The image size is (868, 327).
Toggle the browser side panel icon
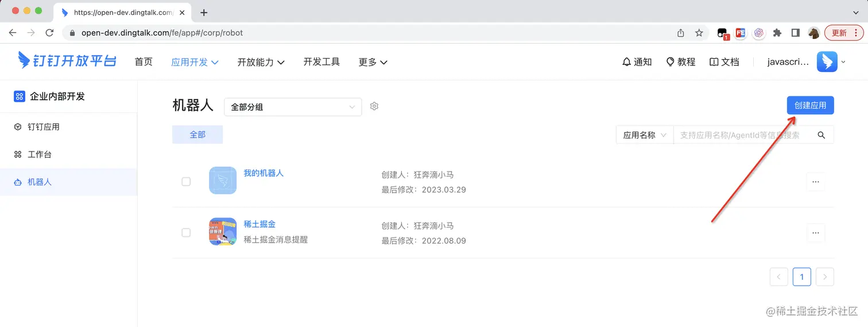click(795, 33)
